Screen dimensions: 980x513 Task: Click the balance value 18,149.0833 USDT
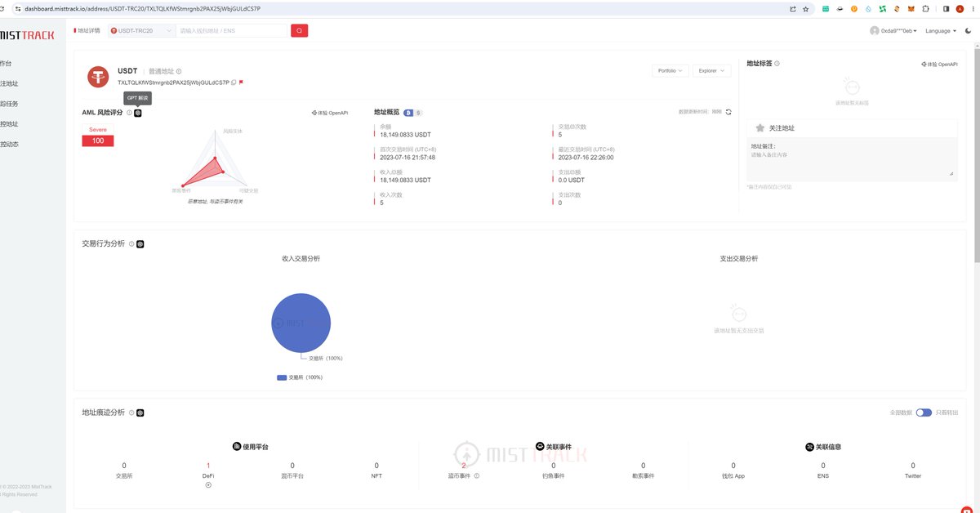coord(405,134)
